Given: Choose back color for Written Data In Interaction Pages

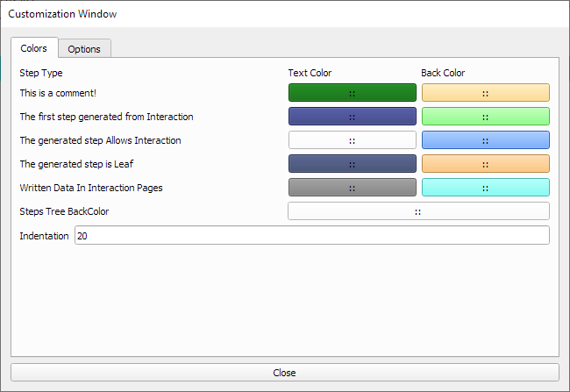Looking at the screenshot, I should point(485,188).
